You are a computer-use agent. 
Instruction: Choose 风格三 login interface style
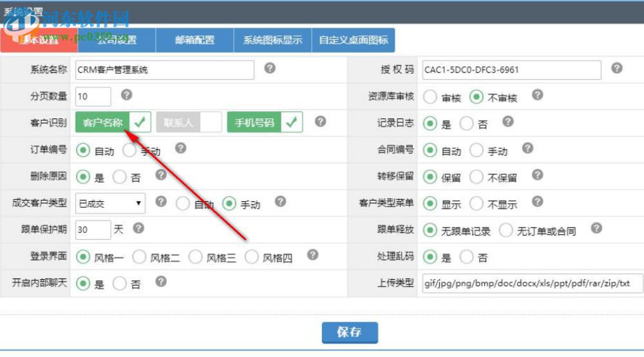196,257
